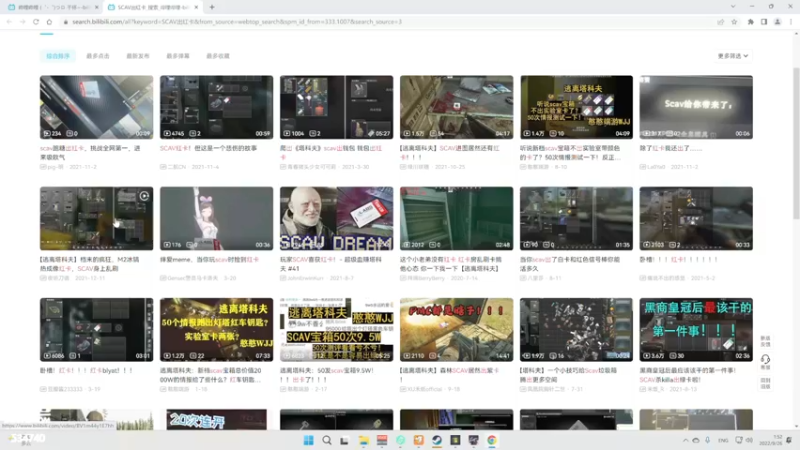Open title link '逃离塔科夫: 50发scav宝箱9.5W!'
This screenshot has height=450, width=800.
pos(327,375)
